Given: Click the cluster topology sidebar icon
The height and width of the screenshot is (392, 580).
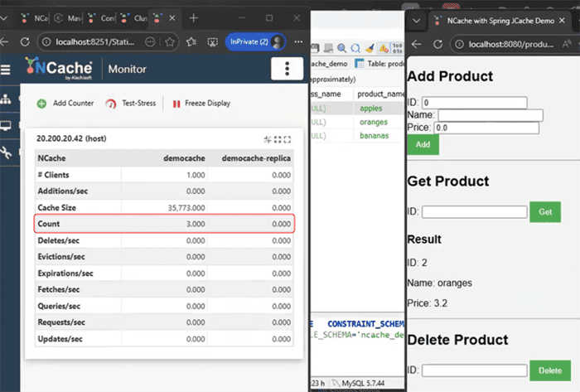Looking at the screenshot, I should coord(6,99).
